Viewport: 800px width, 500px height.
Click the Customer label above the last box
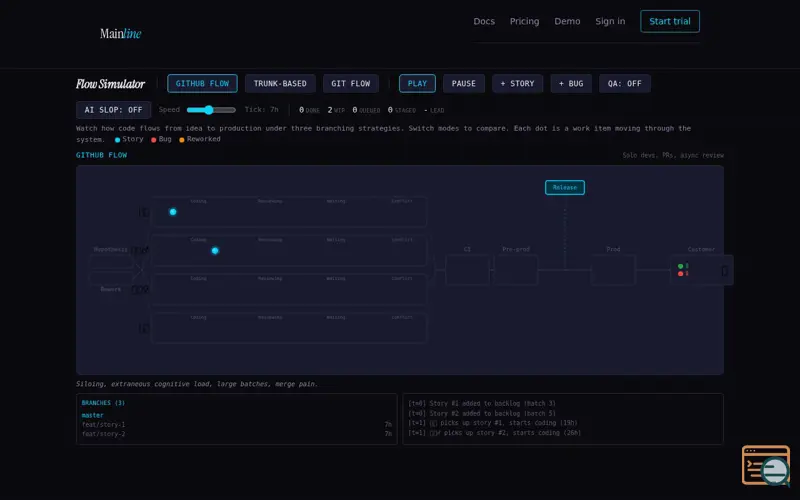click(701, 249)
